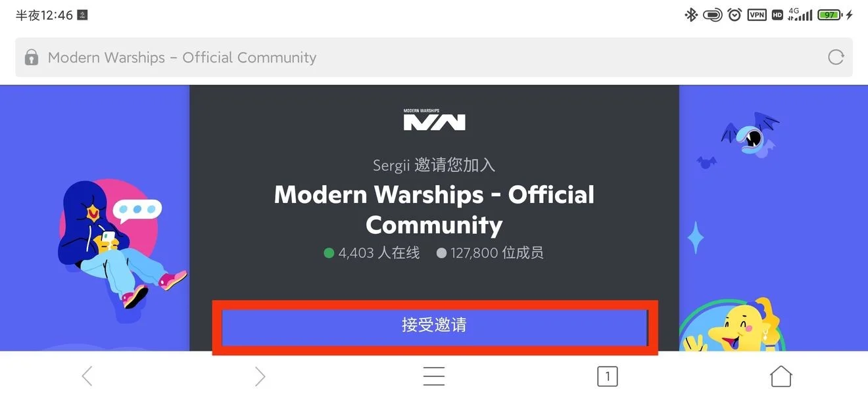Accept the invite with 接受邀请 button

click(435, 326)
